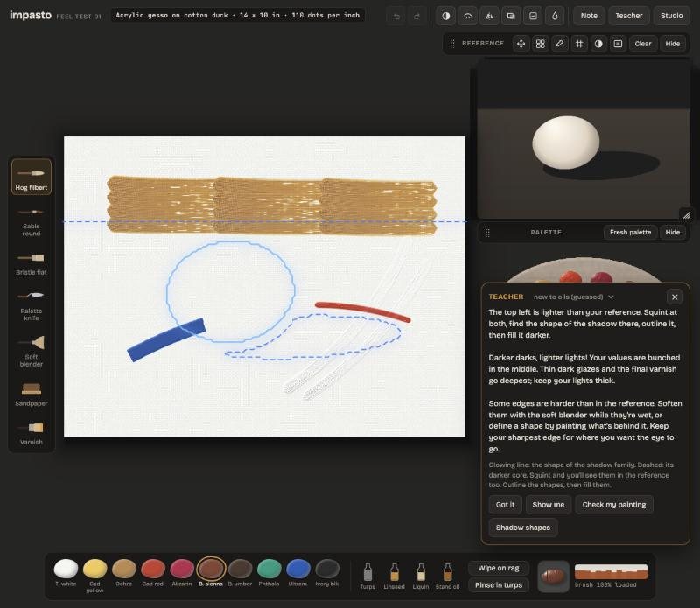Click the overlapping screens icon in top toolbar
The image size is (700, 608).
click(511, 16)
